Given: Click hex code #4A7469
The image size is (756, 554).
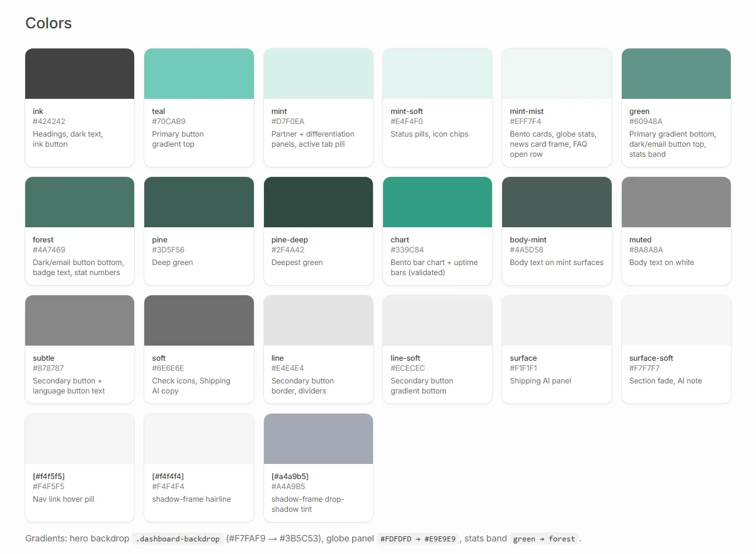Looking at the screenshot, I should (x=49, y=250).
